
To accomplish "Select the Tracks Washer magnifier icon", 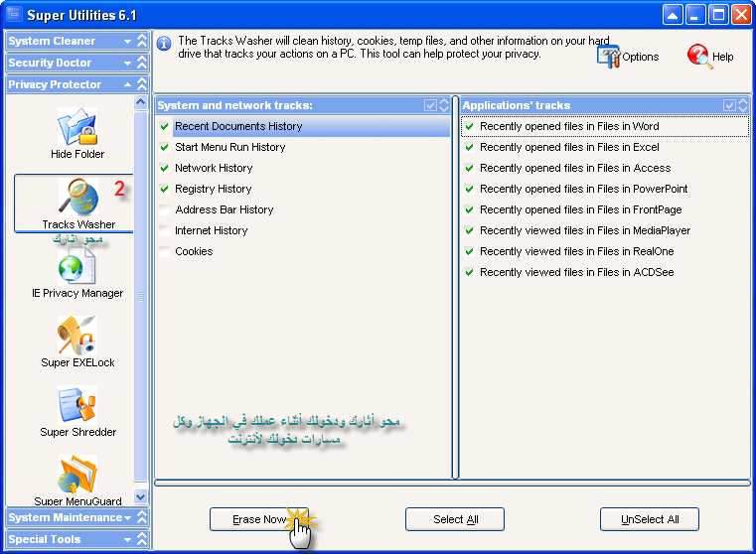I will (x=78, y=197).
